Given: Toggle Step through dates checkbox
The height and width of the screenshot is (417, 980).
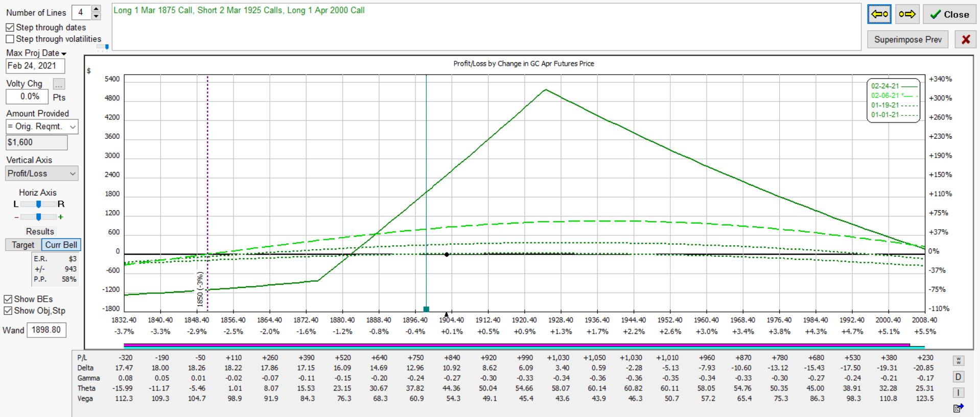Looking at the screenshot, I should point(10,28).
